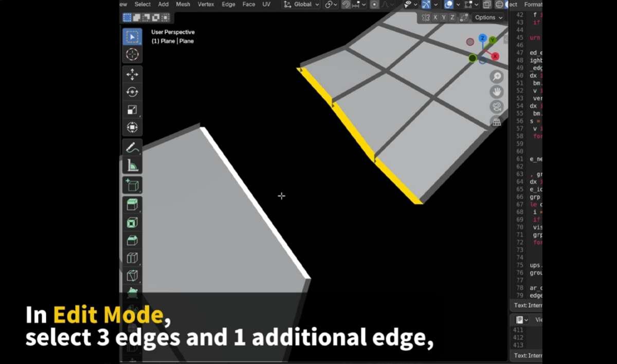Viewport: 617px width, 364px height.
Task: Click the red X axis gizmo ball
Action: click(x=495, y=56)
